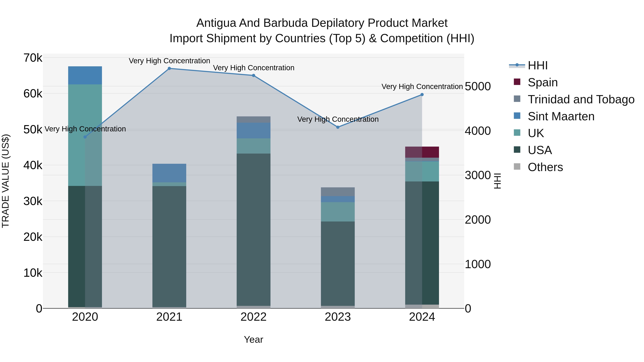Click the HHI line marker for 2024
Screen dimensions: 644x362
(x=422, y=95)
